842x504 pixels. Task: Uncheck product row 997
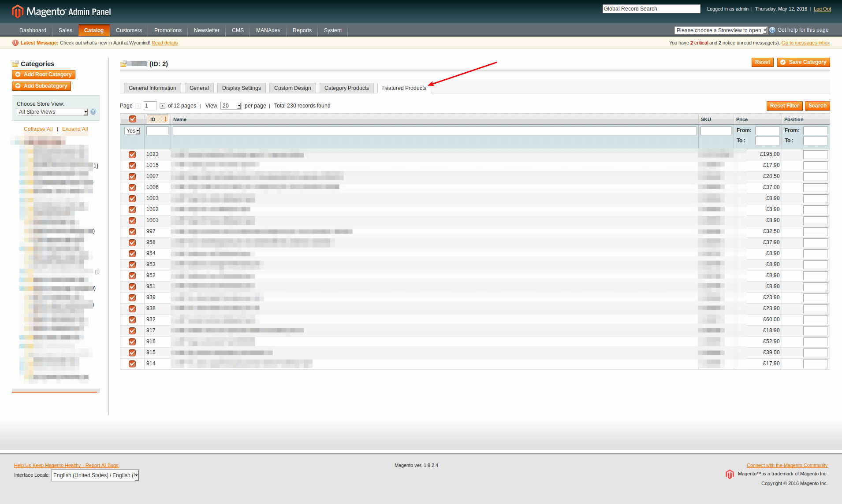point(132,232)
